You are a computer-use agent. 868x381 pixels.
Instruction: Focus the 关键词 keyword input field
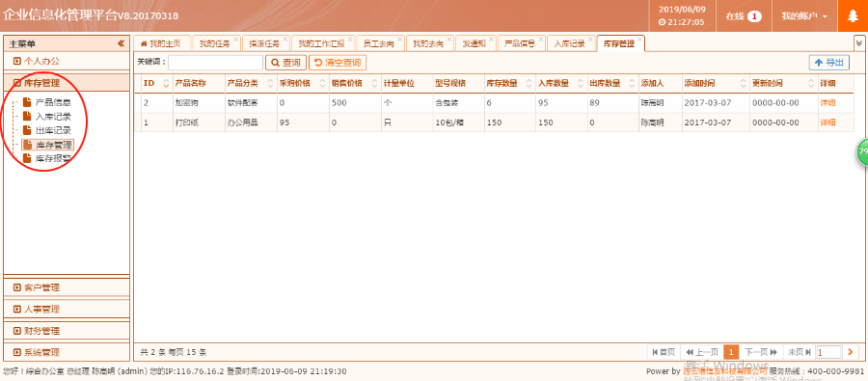(215, 63)
